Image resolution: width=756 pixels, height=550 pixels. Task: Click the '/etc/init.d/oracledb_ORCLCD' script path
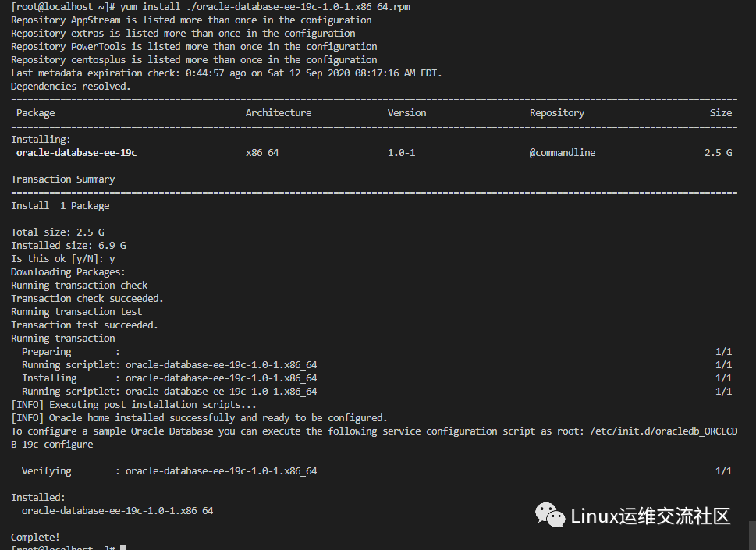(x=664, y=431)
